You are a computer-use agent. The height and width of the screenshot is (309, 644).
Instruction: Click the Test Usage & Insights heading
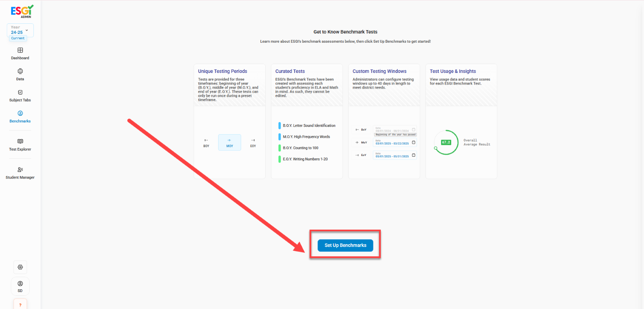[x=453, y=71]
